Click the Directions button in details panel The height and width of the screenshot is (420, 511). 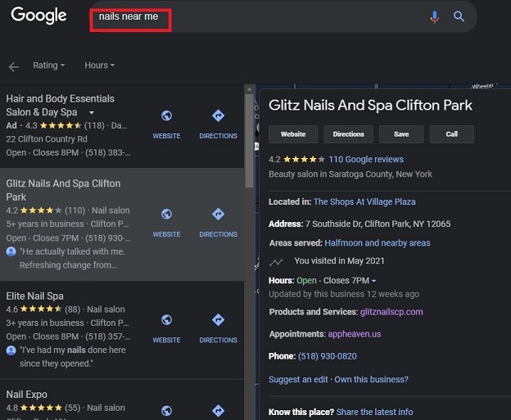coord(348,134)
